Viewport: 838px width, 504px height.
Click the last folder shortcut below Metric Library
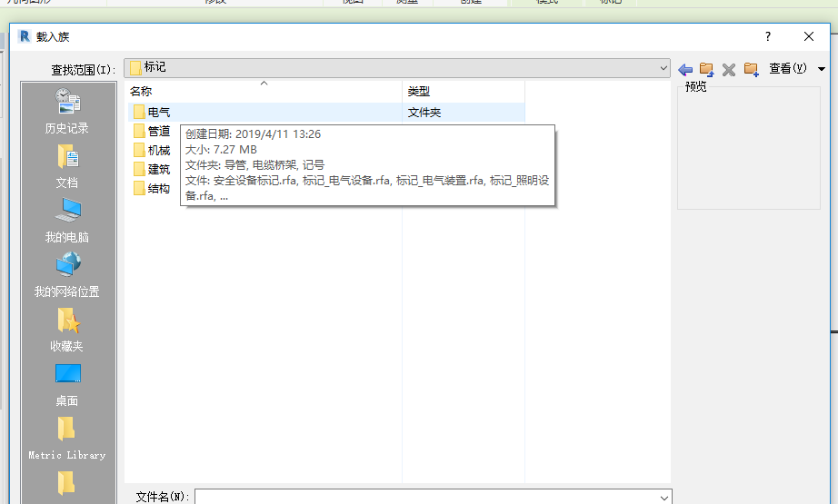pos(67,482)
